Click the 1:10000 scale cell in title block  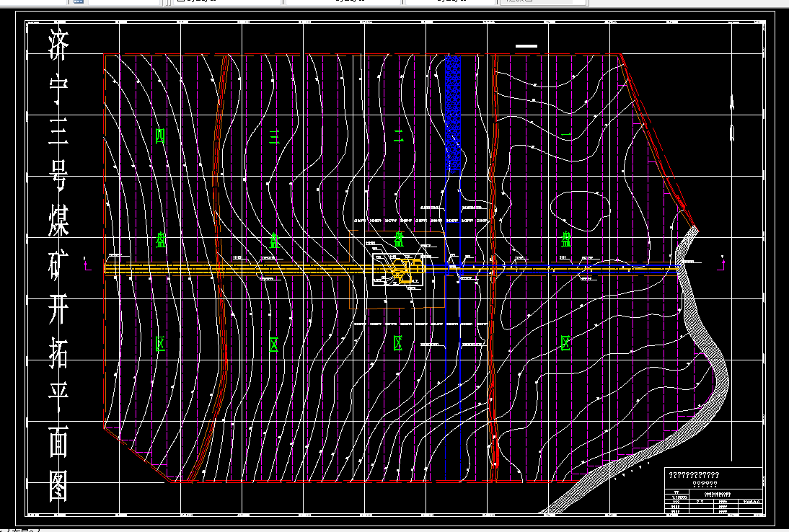676,497
